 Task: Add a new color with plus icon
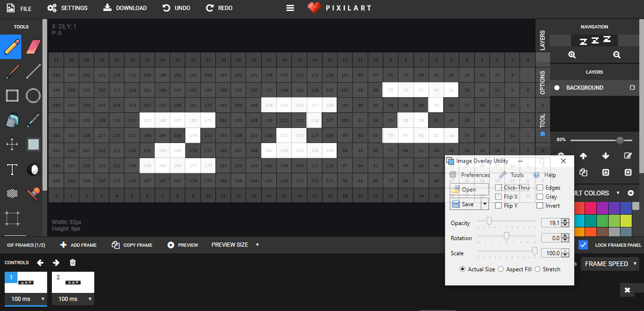(x=631, y=193)
